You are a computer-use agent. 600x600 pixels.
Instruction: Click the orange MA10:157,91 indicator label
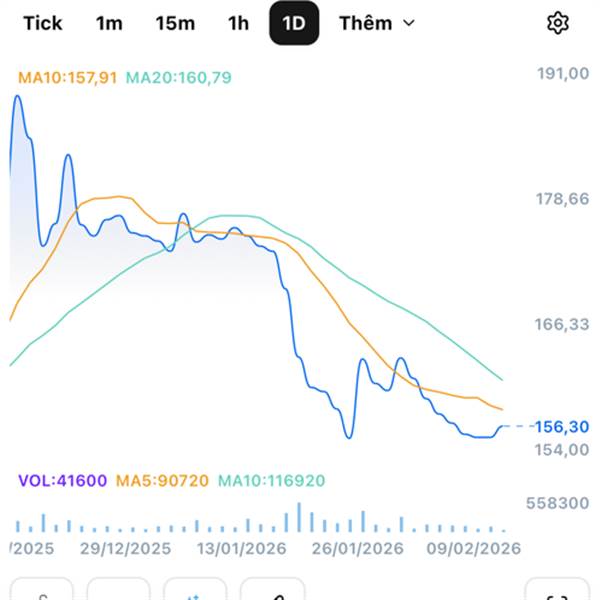[69, 76]
